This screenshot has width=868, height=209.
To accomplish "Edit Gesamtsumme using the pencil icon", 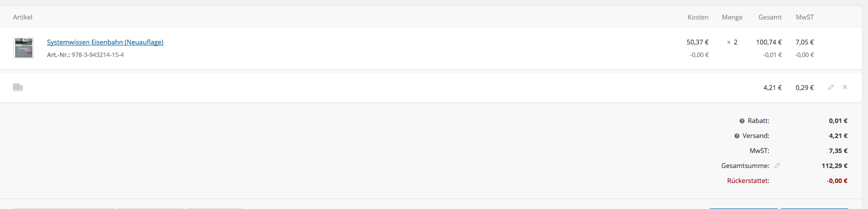I will (x=777, y=165).
